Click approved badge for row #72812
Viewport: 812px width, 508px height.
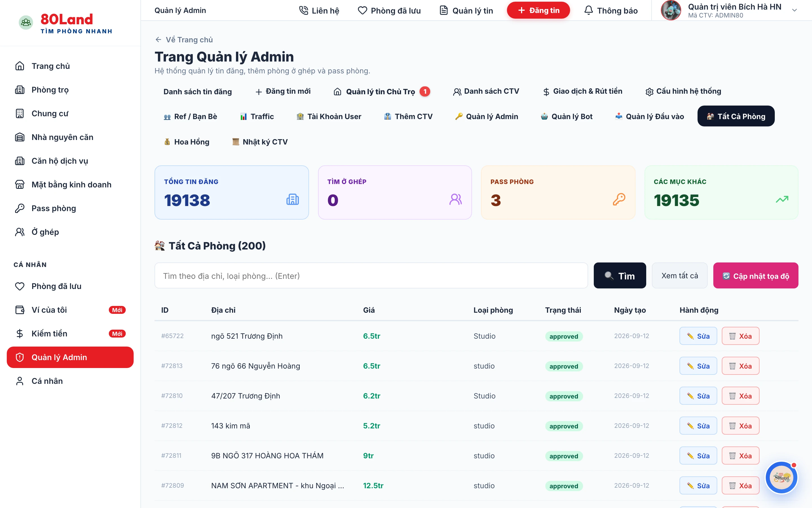point(564,426)
